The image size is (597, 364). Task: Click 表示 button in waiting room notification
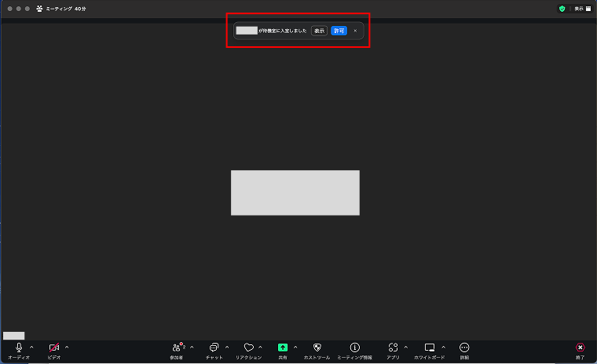(x=319, y=31)
